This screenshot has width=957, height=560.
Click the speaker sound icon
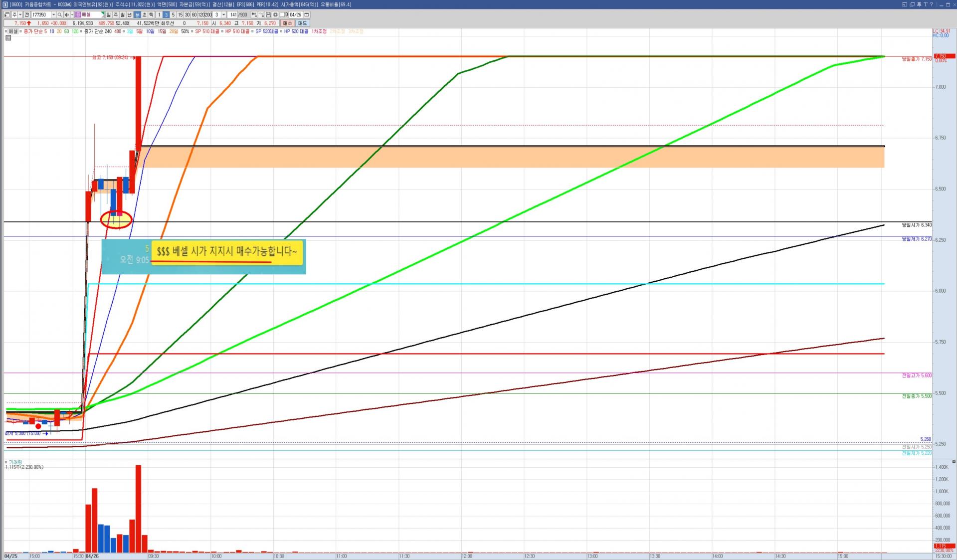click(x=67, y=15)
